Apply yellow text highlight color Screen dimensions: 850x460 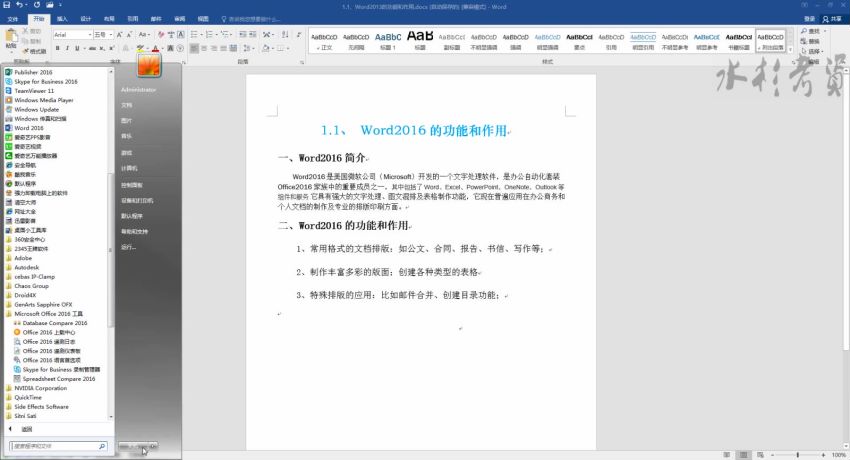(x=140, y=48)
